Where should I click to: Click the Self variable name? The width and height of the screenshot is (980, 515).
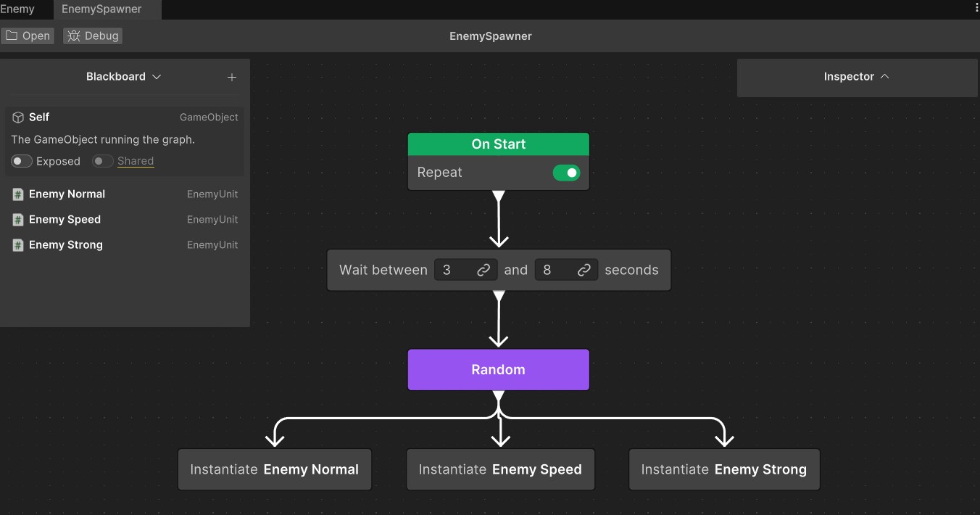(x=39, y=118)
